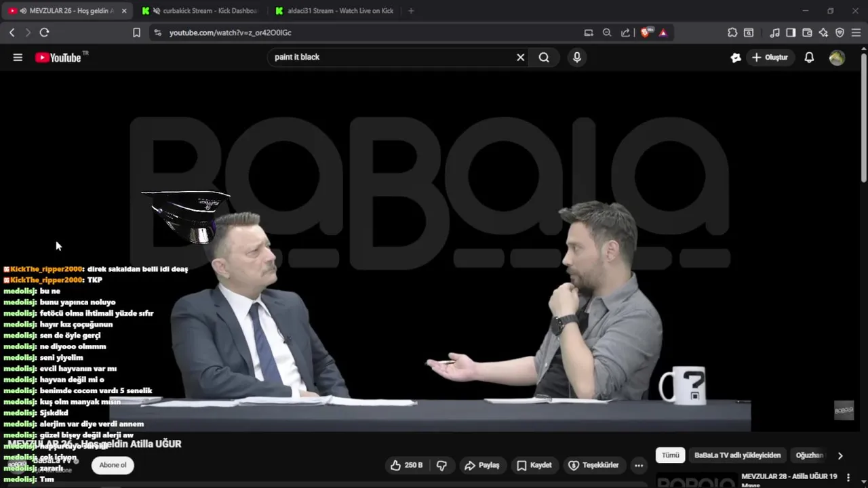868x488 pixels.
Task: Click chat line 'benimde cocom vardı 5 senelik'
Action: 96,390
